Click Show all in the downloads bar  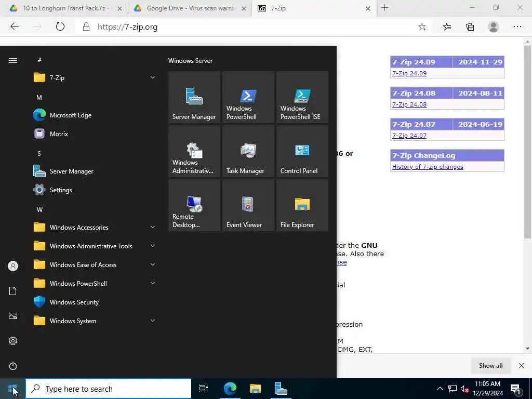tap(490, 366)
